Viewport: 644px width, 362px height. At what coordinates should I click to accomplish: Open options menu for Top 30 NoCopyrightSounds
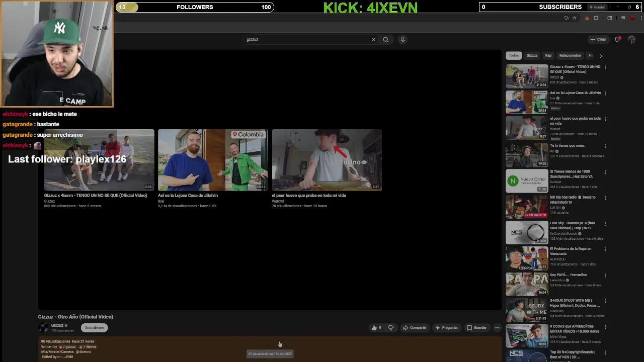[605, 352]
